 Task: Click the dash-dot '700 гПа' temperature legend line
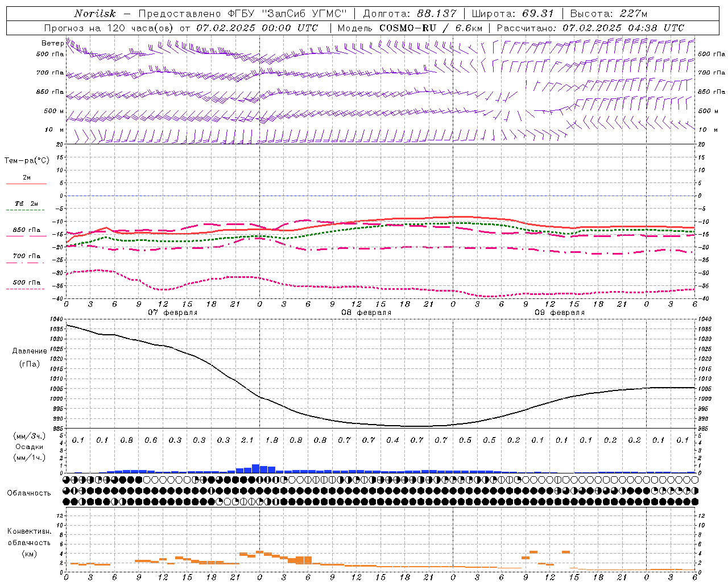coord(26,262)
